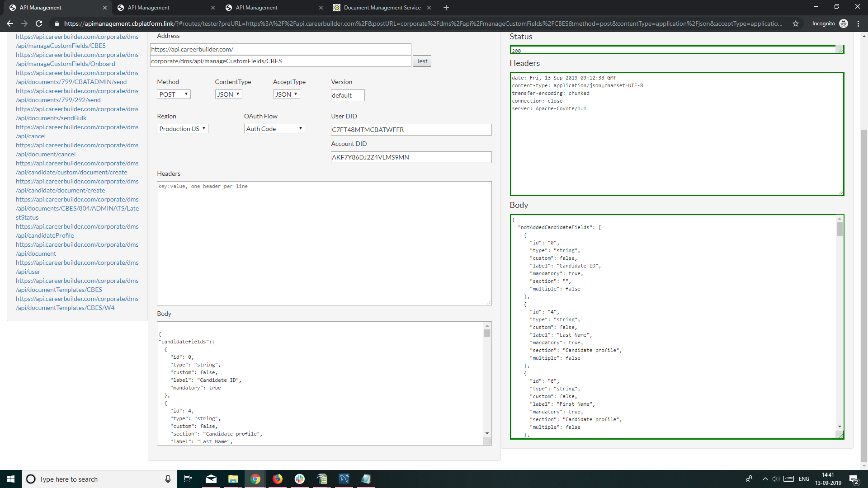The image size is (868, 488).
Task: Open the action center notifications icon
Action: pyautogui.click(x=854, y=479)
